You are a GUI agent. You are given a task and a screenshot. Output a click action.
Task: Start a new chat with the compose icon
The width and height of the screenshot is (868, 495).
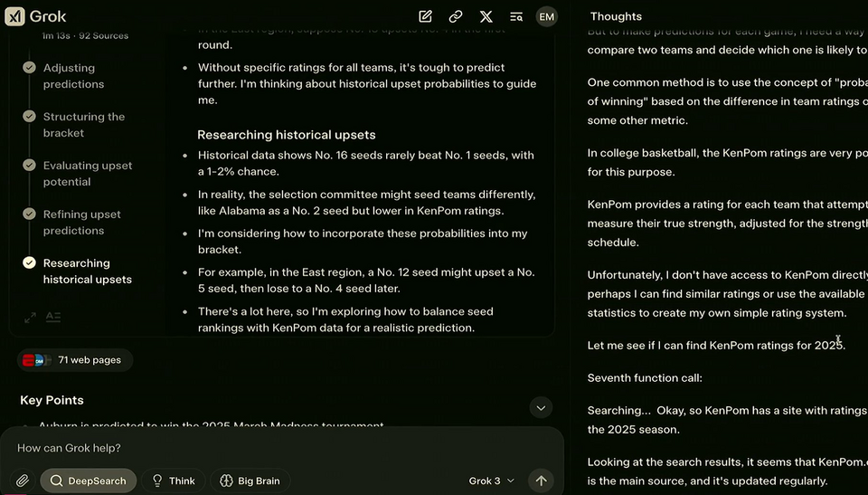pyautogui.click(x=425, y=16)
